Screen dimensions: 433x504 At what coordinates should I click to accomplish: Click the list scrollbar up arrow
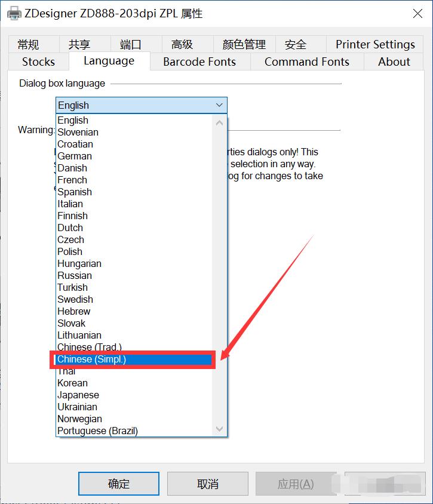[219, 122]
